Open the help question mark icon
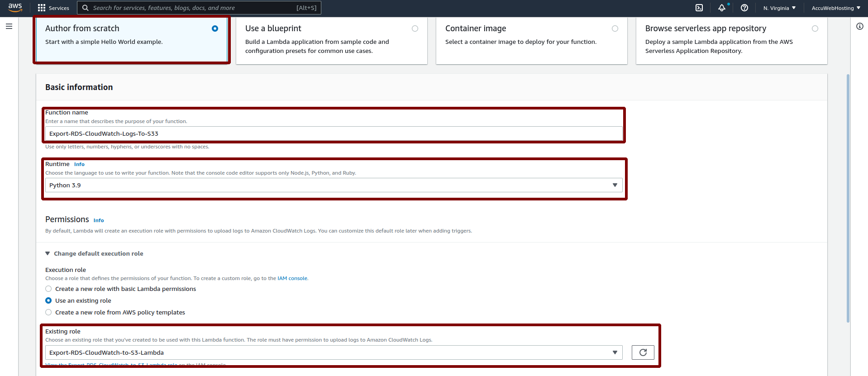The width and height of the screenshot is (868, 376). [744, 8]
